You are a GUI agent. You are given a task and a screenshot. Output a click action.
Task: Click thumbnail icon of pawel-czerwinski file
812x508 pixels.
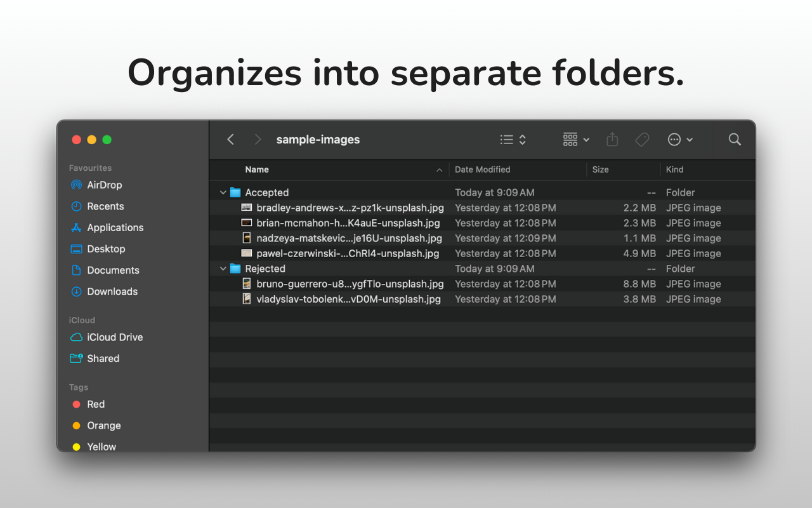click(247, 253)
